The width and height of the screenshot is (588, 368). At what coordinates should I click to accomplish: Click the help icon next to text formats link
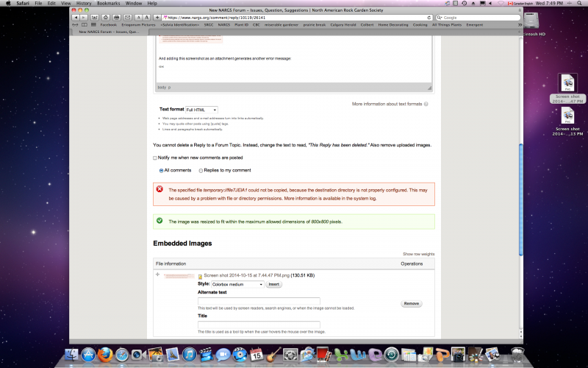point(426,104)
